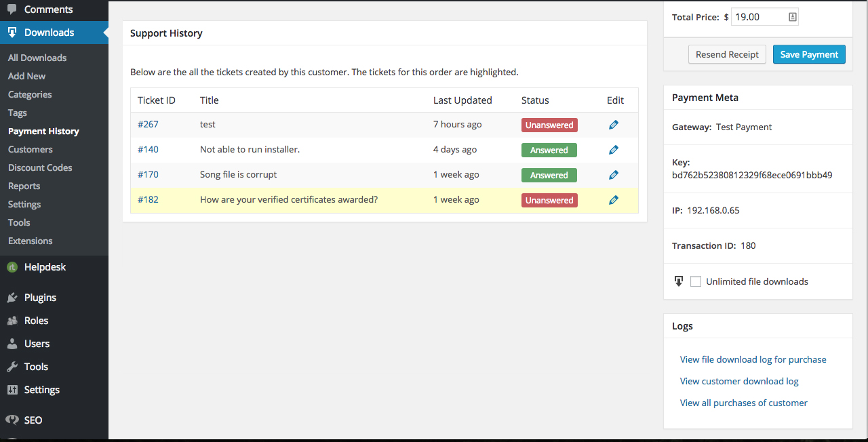Enable the Unlimited file downloads checkbox
Image resolution: width=868 pixels, height=442 pixels.
pyautogui.click(x=696, y=281)
